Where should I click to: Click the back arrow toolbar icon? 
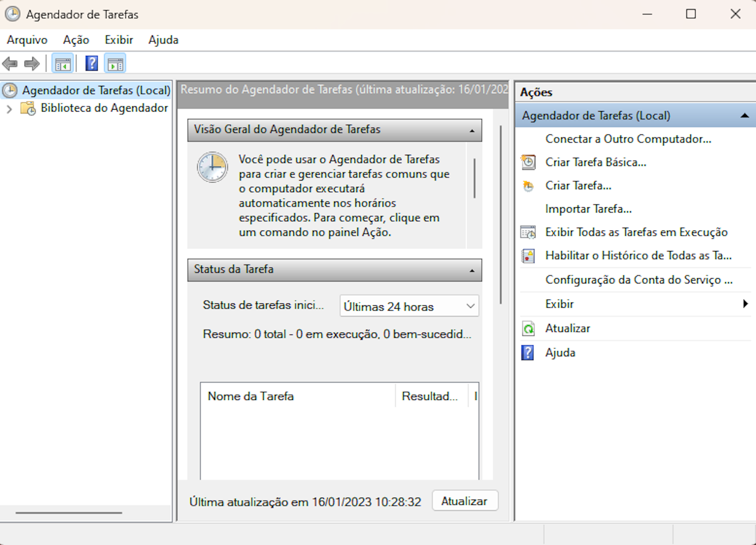coord(10,63)
